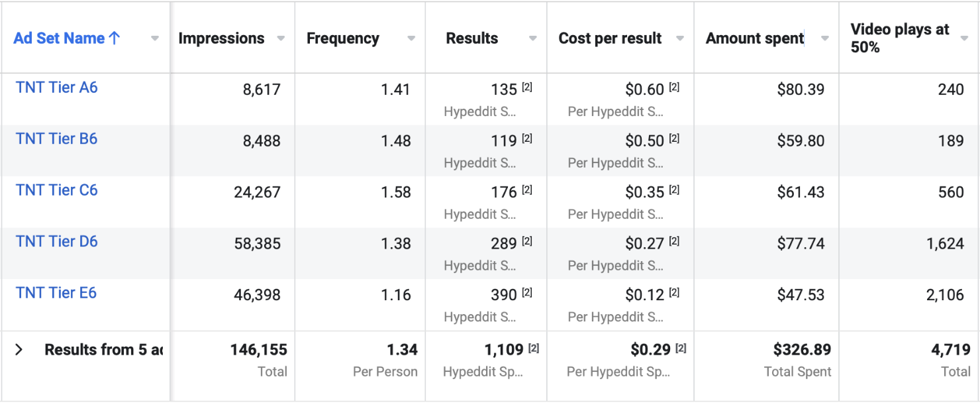Open the TNT Tier D6 ad set
The height and width of the screenshot is (403, 980).
pos(56,241)
